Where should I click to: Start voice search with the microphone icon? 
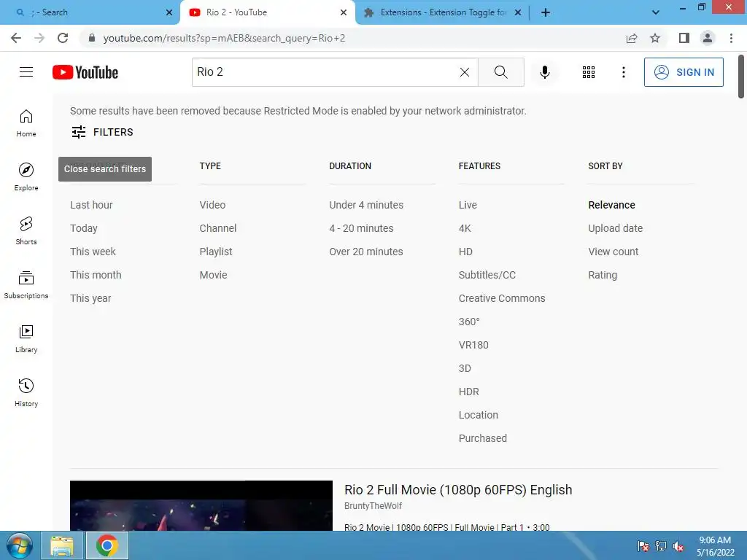(x=544, y=72)
